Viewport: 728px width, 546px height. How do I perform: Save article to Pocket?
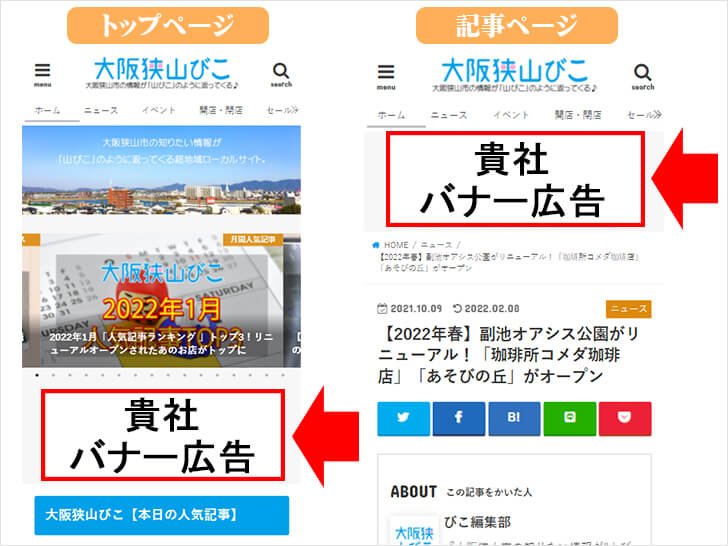pyautogui.click(x=625, y=418)
